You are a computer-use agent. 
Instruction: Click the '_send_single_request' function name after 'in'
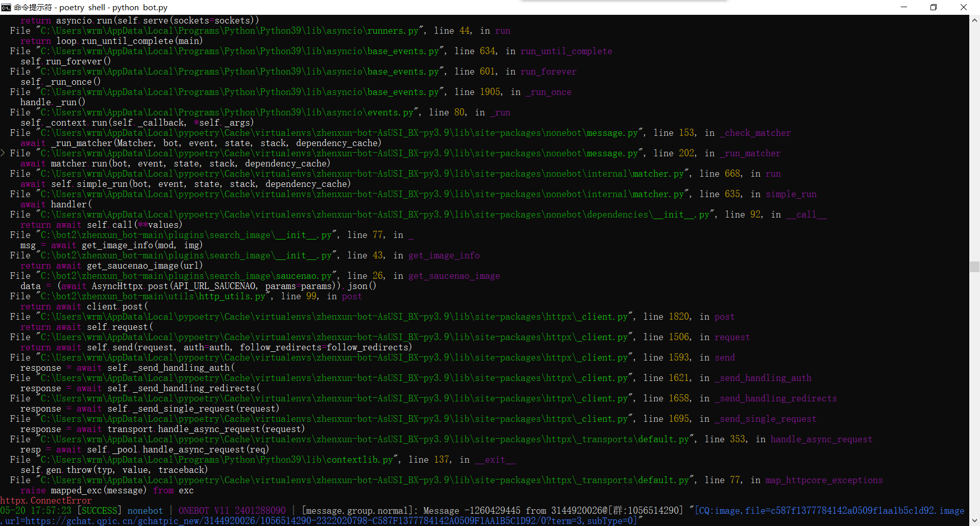coord(766,419)
